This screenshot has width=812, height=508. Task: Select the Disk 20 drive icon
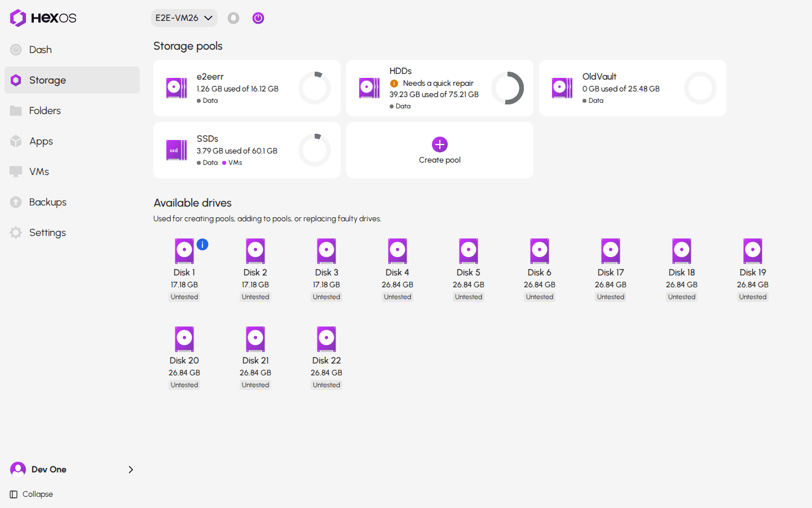click(184, 339)
